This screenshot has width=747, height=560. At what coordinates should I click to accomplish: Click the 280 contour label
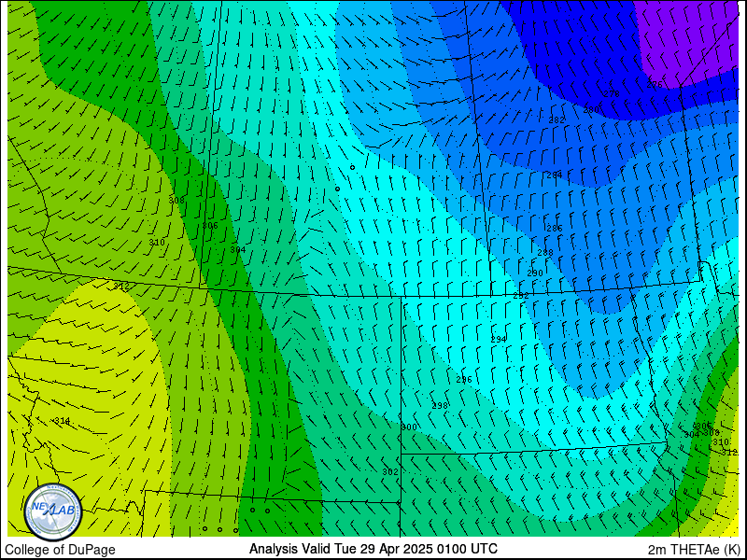pos(591,110)
